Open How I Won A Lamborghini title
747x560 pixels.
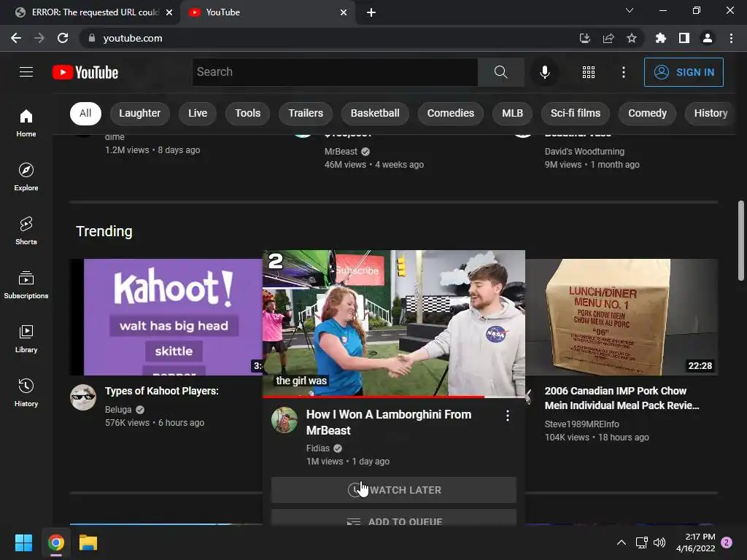click(x=389, y=422)
